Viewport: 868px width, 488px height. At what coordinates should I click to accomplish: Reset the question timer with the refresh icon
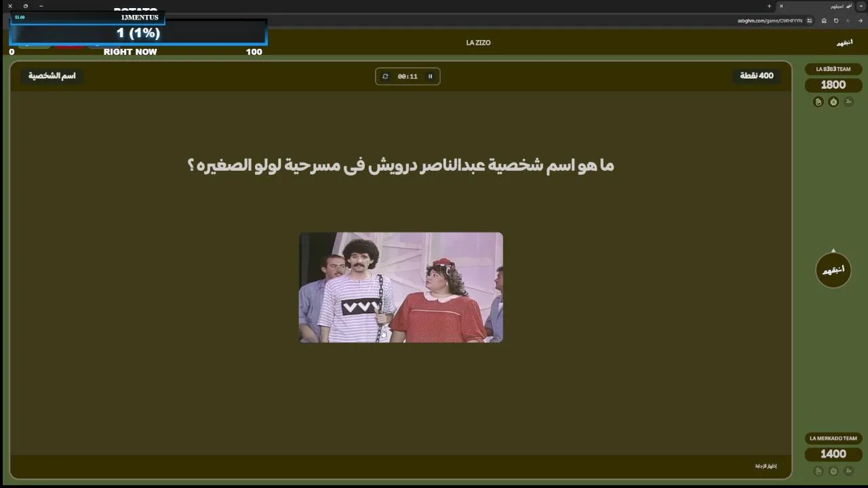click(x=385, y=77)
